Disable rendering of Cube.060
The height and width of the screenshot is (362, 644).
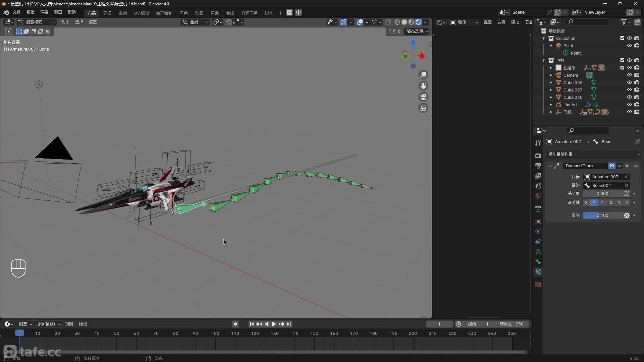click(x=637, y=97)
